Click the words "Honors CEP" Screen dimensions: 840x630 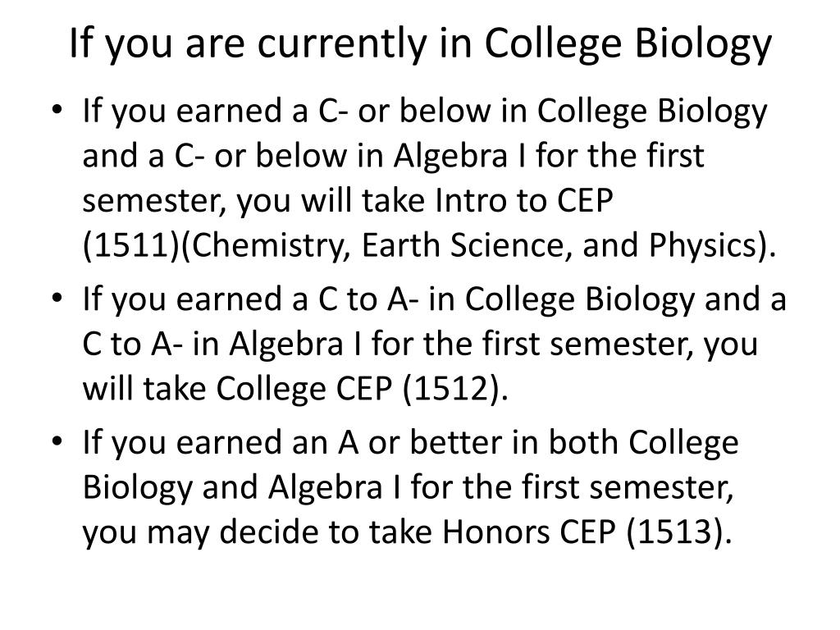529,532
